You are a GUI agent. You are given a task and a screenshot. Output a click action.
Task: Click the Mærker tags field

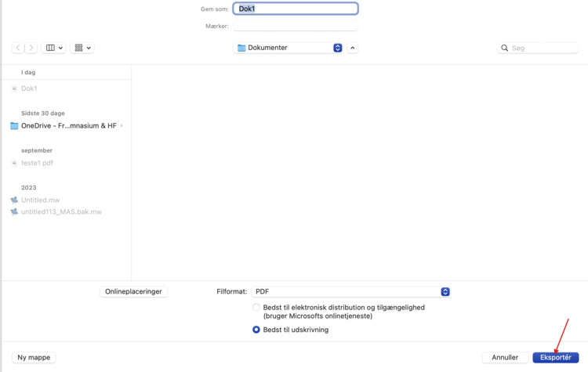tap(296, 26)
